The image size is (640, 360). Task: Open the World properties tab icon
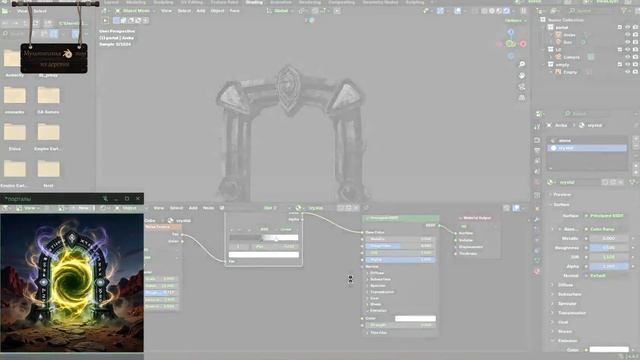point(537,182)
